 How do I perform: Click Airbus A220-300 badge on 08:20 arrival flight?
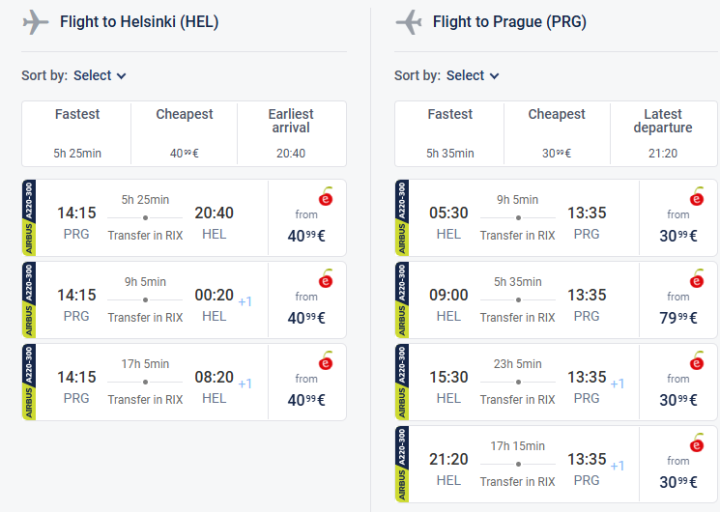[29, 382]
